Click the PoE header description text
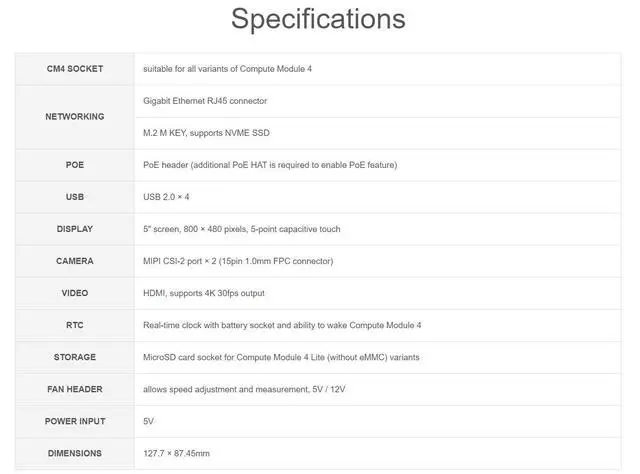Viewport: 640px width, 474px height. click(x=270, y=165)
